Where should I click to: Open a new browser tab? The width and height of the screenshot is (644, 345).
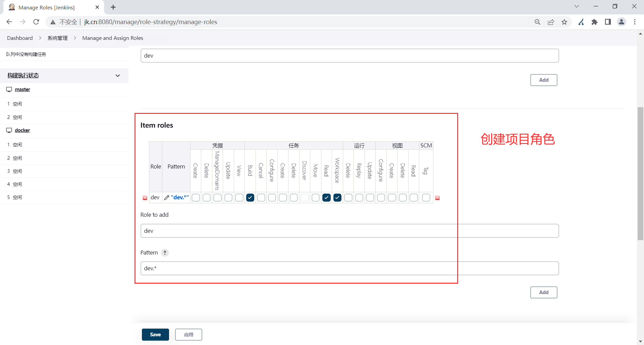coord(113,7)
